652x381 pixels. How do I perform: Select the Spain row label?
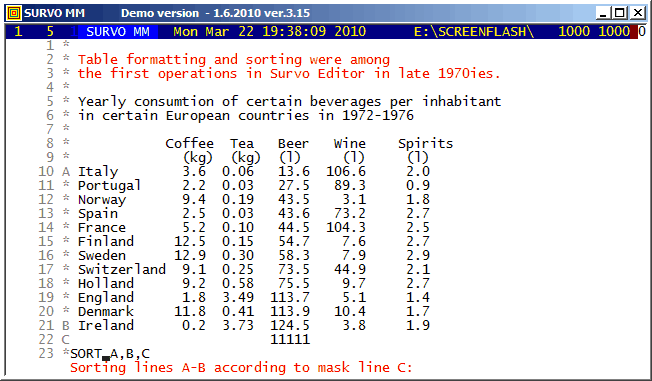pos(98,214)
